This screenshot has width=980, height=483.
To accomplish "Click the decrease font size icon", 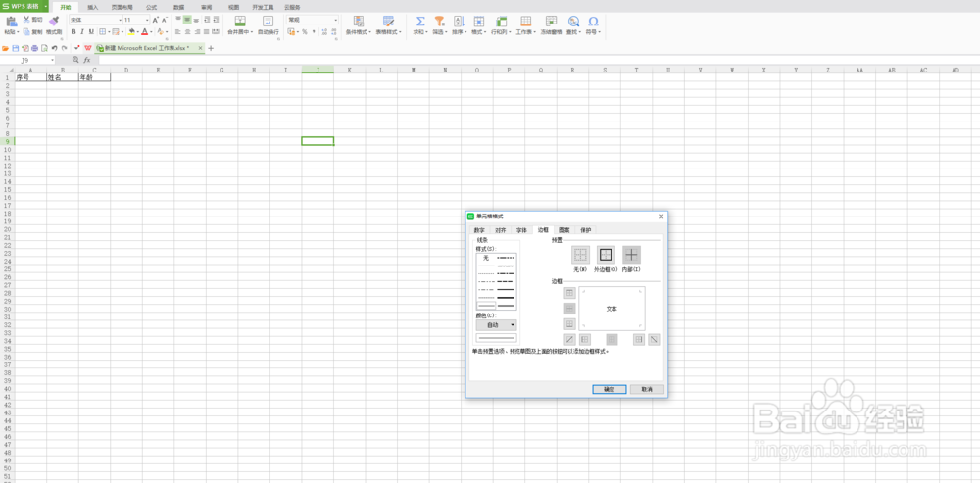I will point(165,20).
